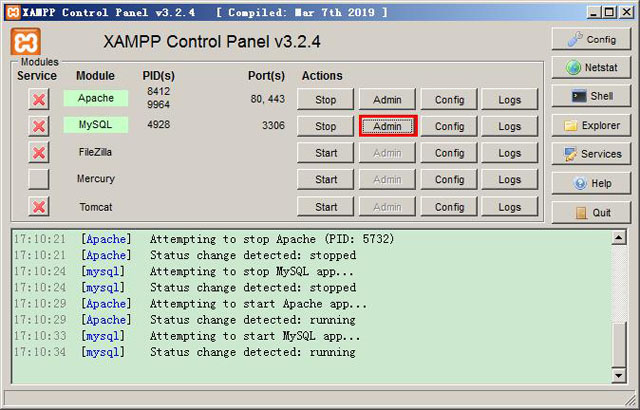The image size is (640, 410).
Task: Click log line 'Attempting to stop MySQL app...'
Action: (x=252, y=271)
